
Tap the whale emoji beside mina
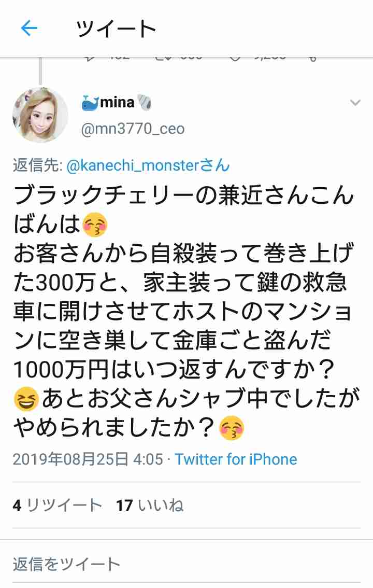click(90, 102)
